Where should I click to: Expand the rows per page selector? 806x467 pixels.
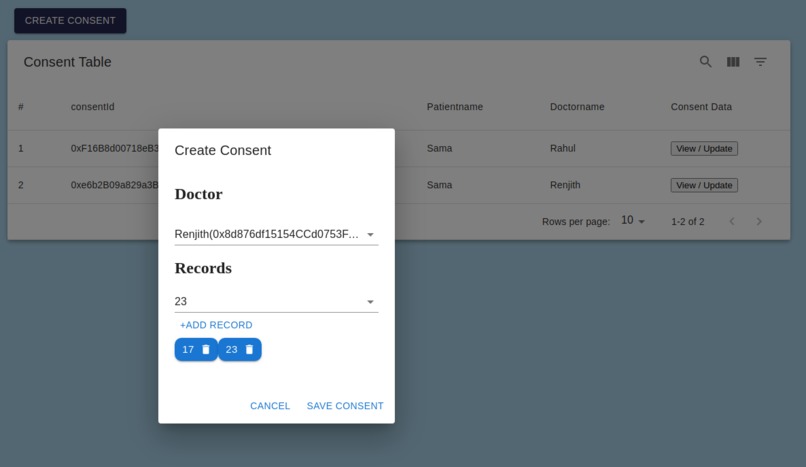click(633, 221)
